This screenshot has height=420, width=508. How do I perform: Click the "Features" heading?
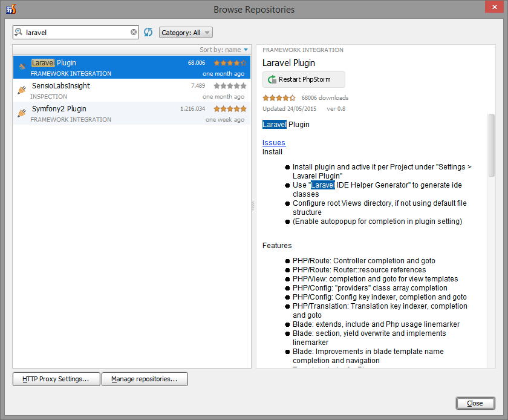click(277, 246)
